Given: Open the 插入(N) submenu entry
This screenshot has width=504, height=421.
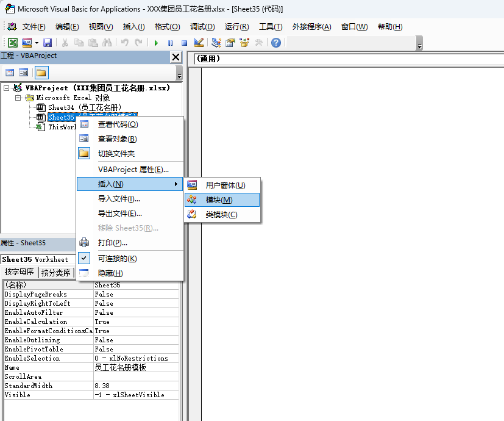Looking at the screenshot, I should [130, 184].
